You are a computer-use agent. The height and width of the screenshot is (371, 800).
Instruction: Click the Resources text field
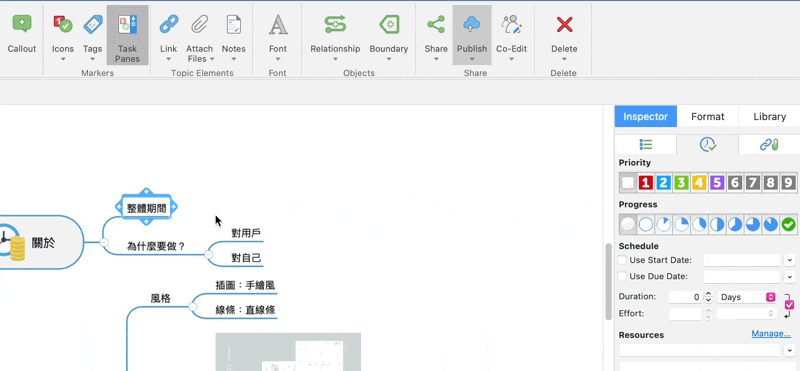coord(699,350)
